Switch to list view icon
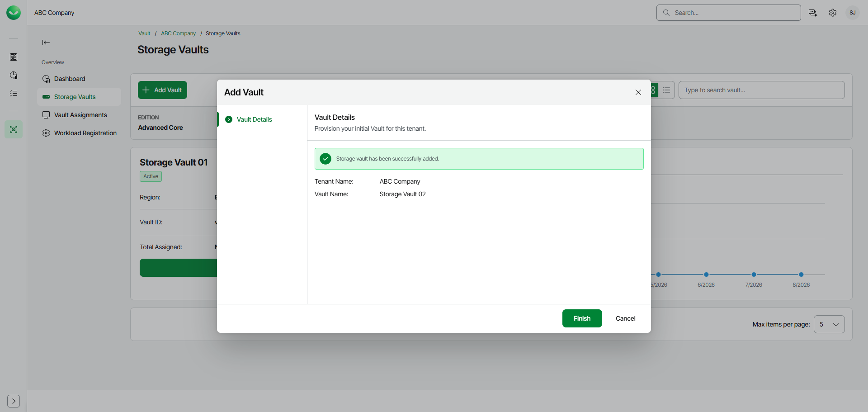868x412 pixels. pyautogui.click(x=666, y=90)
